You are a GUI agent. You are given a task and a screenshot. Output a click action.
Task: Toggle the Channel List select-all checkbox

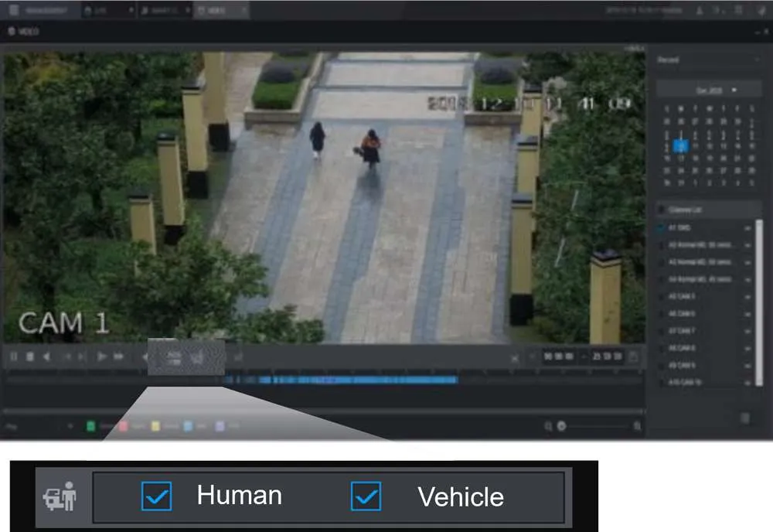662,210
